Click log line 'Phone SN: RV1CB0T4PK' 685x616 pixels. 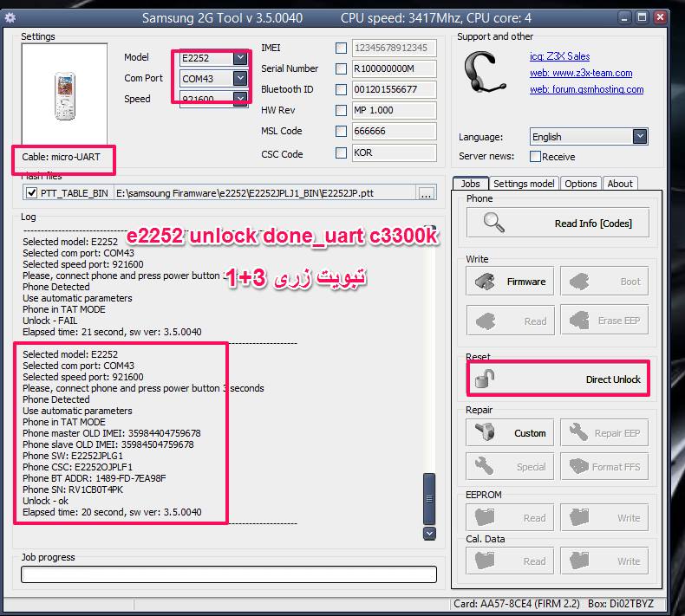click(x=73, y=490)
